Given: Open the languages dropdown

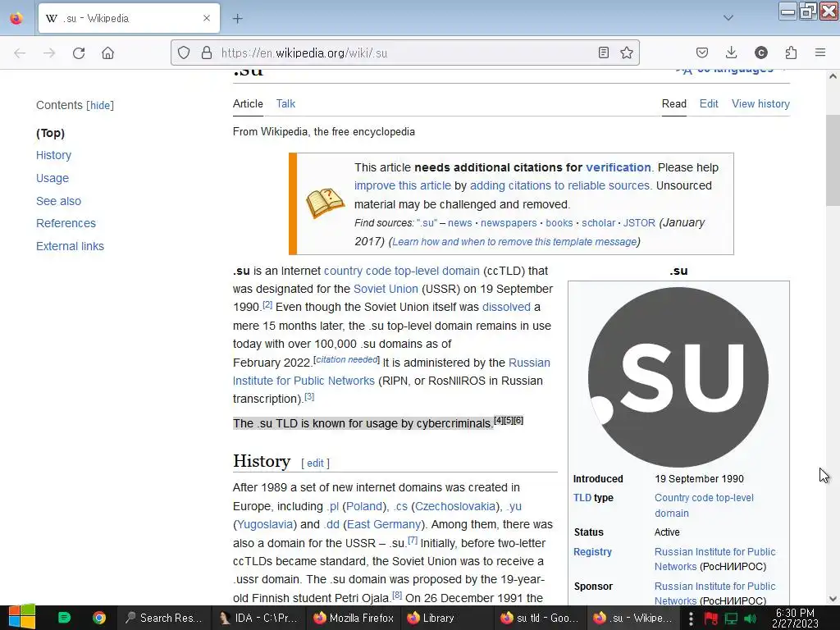Looking at the screenshot, I should point(732,71).
